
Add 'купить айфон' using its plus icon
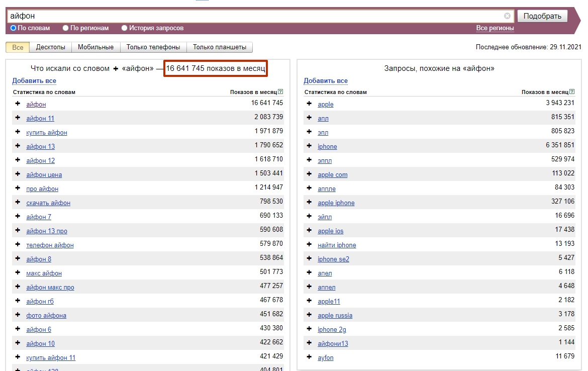[x=18, y=132]
